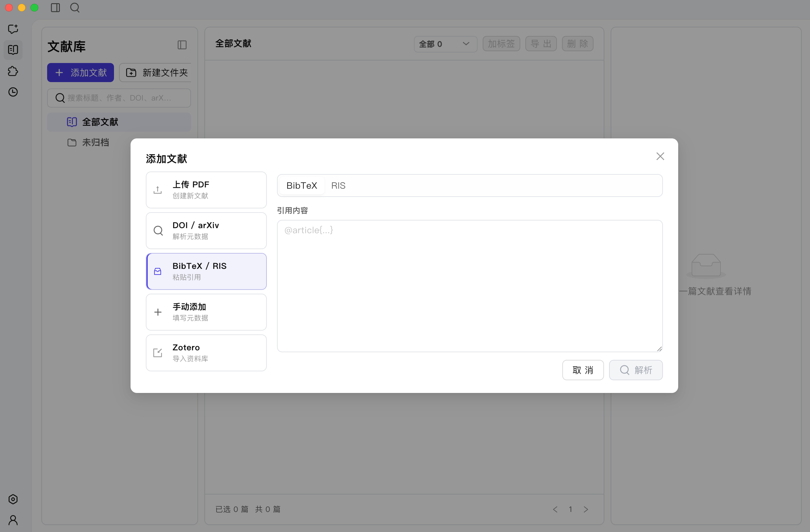Click the search magnifier in title bar
810x532 pixels.
tap(75, 8)
